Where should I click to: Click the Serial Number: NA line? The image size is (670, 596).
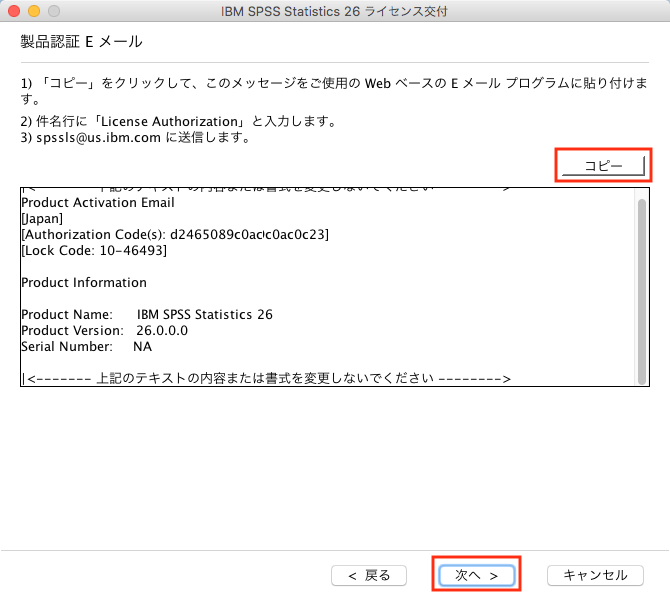(86, 346)
